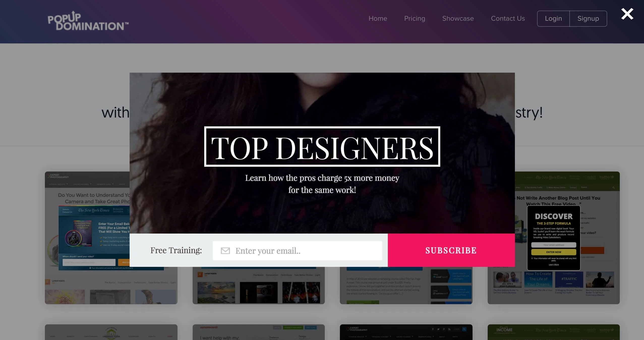Close the popup with the X icon
Screen dimensions: 644x340
click(627, 14)
